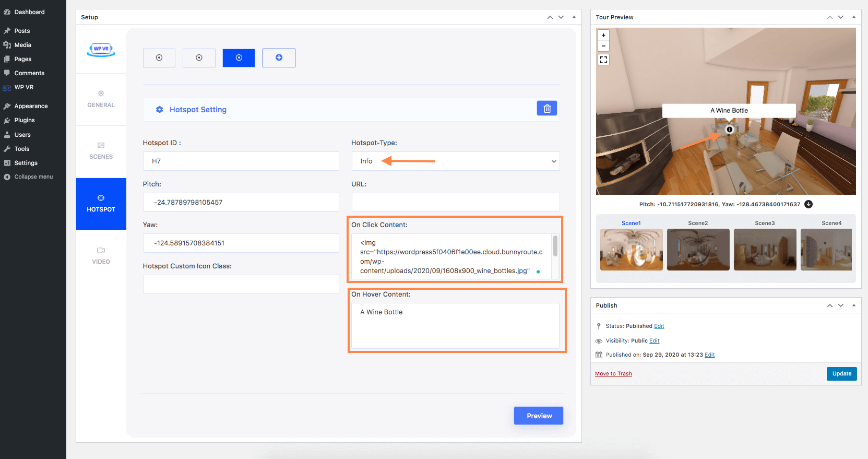Zoom out on tour preview
The width and height of the screenshot is (868, 459).
[603, 46]
